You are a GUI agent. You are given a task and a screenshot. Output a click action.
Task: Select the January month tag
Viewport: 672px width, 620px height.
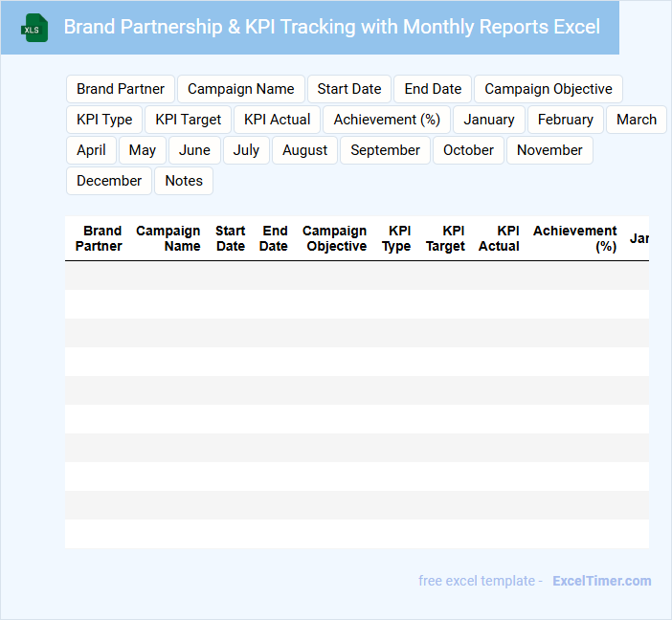tap(489, 120)
